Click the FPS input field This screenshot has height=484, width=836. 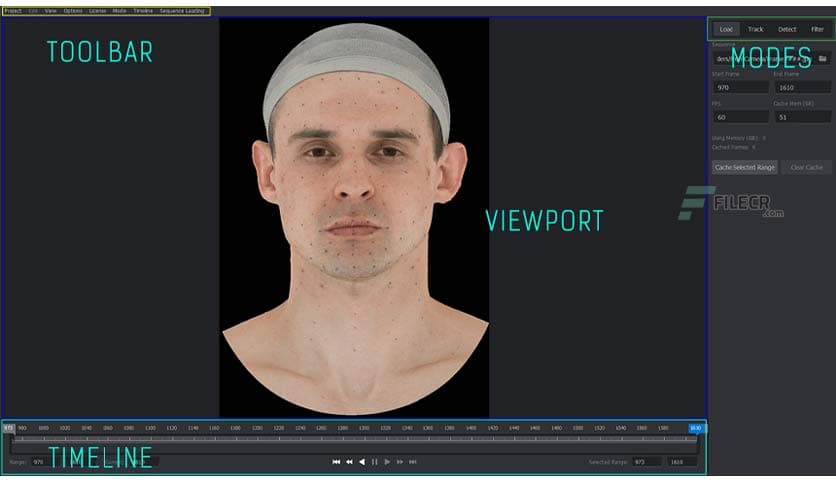tap(739, 117)
